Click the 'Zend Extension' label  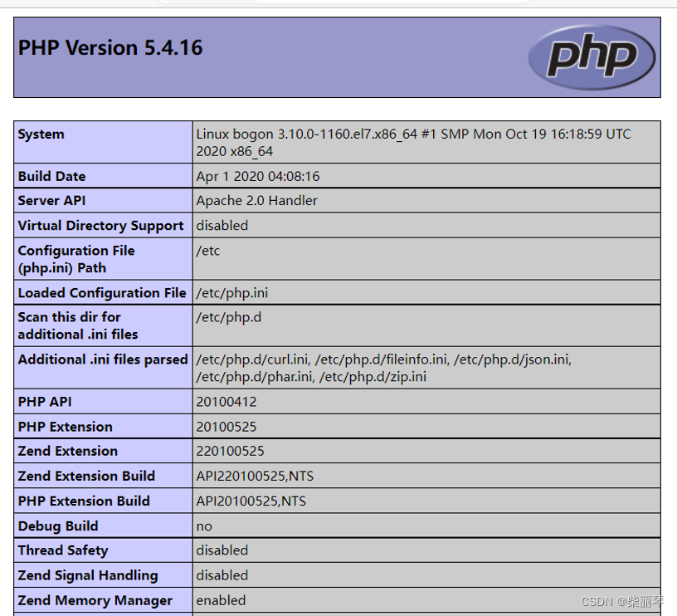point(68,451)
